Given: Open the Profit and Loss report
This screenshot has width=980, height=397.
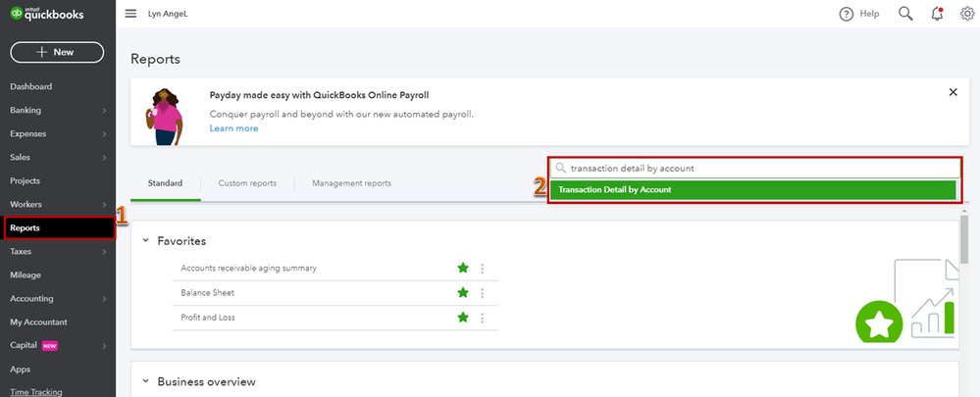Looking at the screenshot, I should tap(208, 317).
